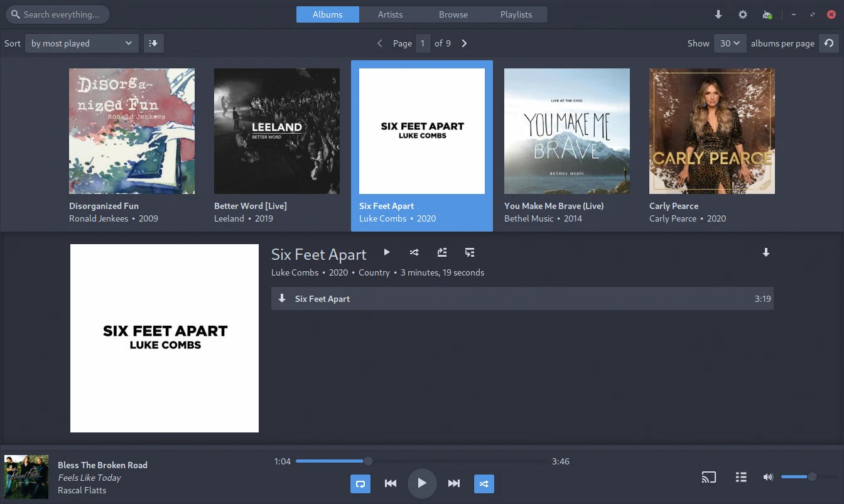Open the downloads icon in the header
Image resolution: width=844 pixels, height=504 pixels.
718,14
